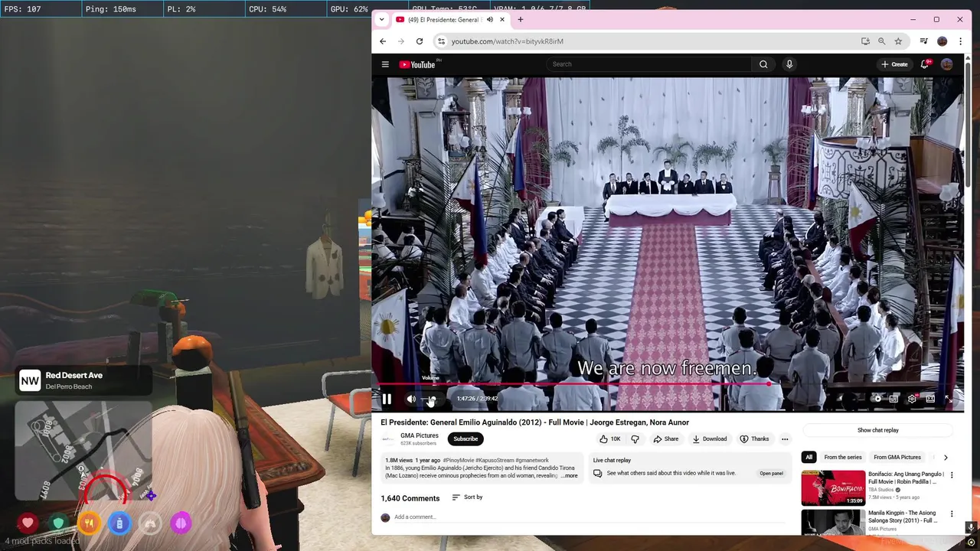Open the YouTube account avatar menu
The height and width of the screenshot is (551, 980).
click(x=947, y=64)
